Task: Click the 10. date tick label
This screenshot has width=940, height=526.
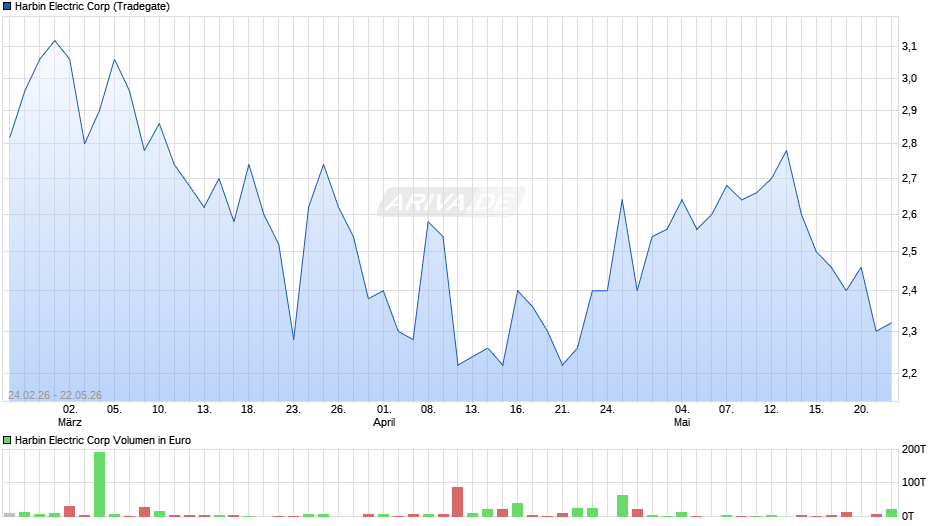Action: pyautogui.click(x=159, y=409)
